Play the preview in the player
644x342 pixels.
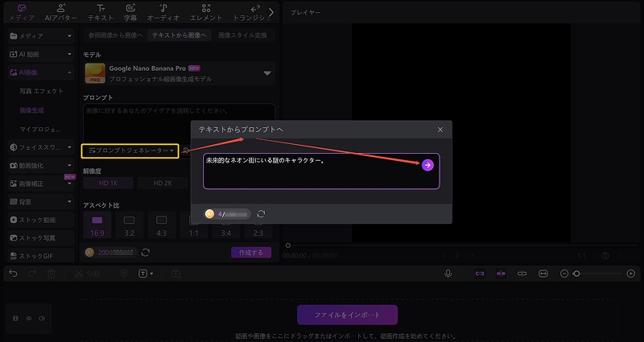[457, 255]
